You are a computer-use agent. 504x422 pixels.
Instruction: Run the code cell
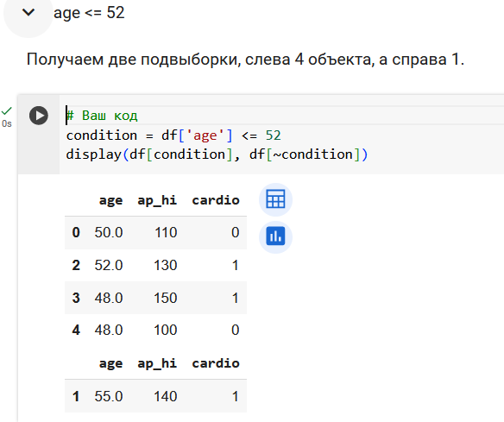point(39,116)
